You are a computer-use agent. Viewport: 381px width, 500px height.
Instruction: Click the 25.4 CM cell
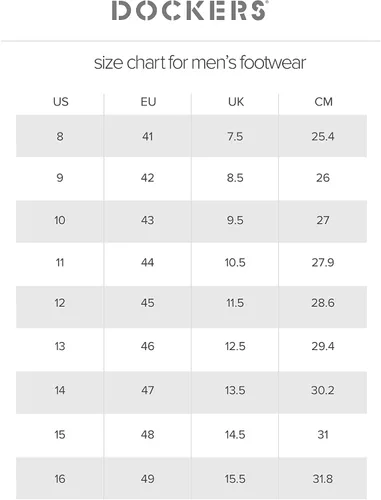point(323,136)
